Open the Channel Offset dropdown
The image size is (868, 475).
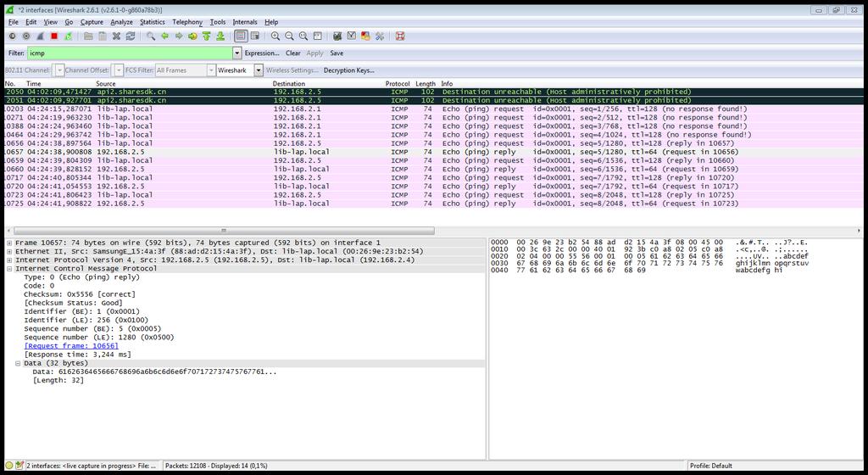pos(119,70)
